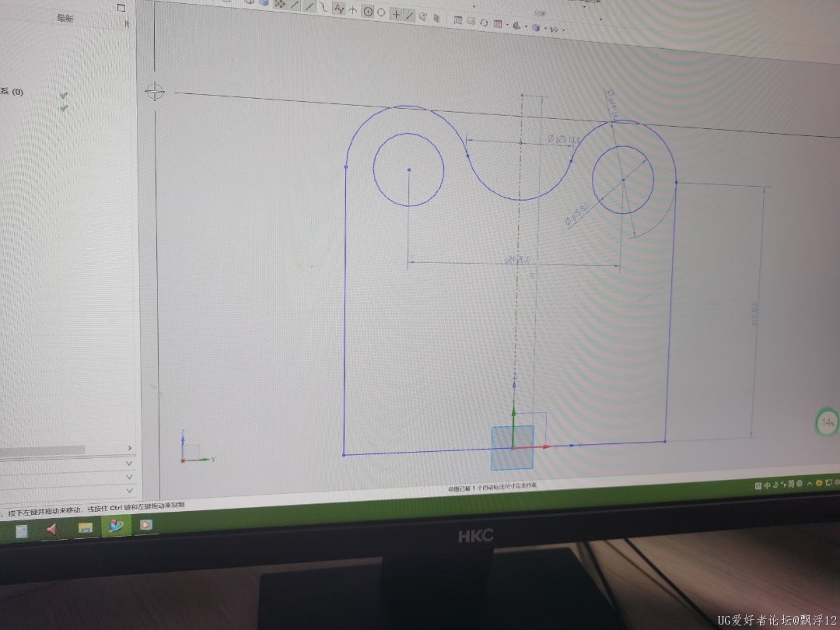Screen dimensions: 840x630
Task: Open the red arrow app in the taskbar
Action: [x=52, y=530]
